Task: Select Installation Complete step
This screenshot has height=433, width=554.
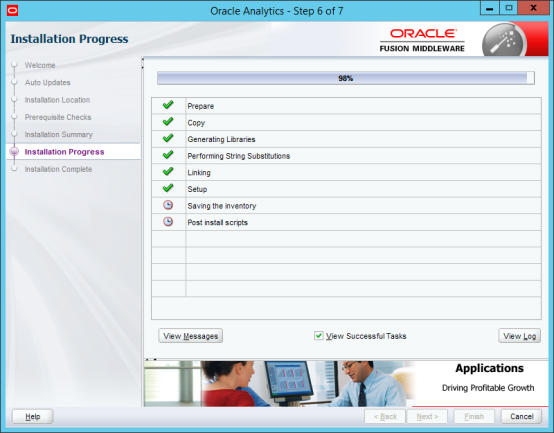Action: click(x=58, y=169)
